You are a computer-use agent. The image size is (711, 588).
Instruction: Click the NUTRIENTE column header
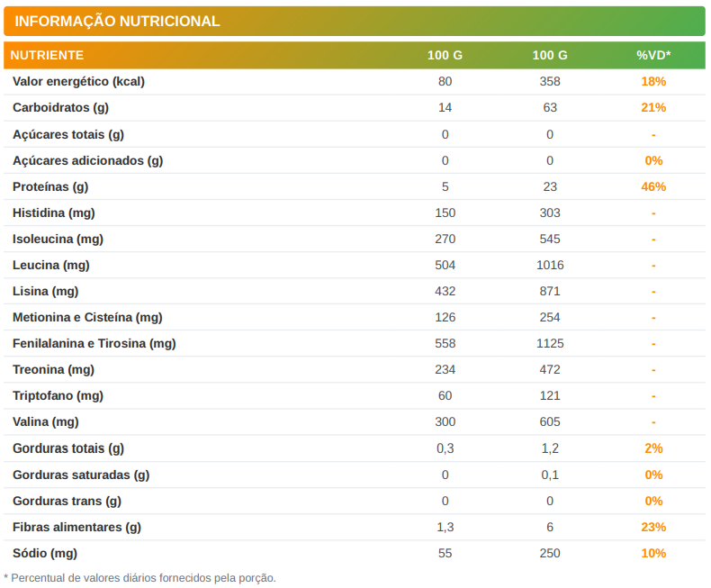point(47,55)
